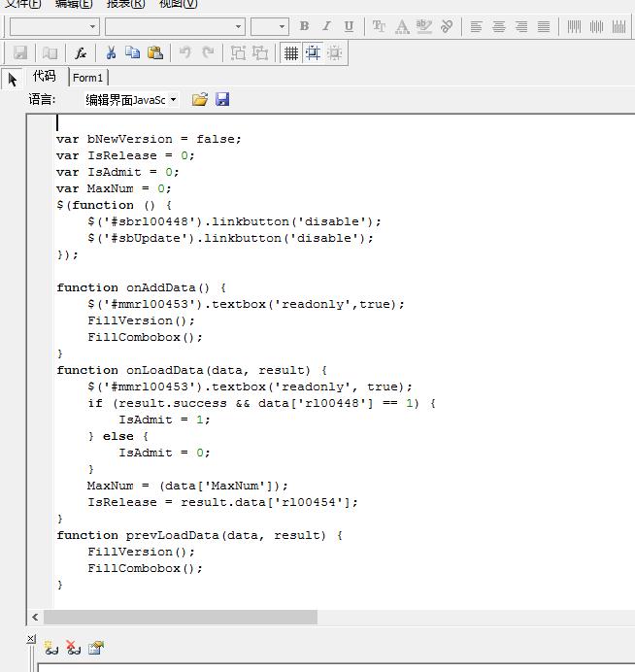Click the left arrow of horizontal scrollbar
Viewport: 635px width, 672px height.
pyautogui.click(x=35, y=617)
